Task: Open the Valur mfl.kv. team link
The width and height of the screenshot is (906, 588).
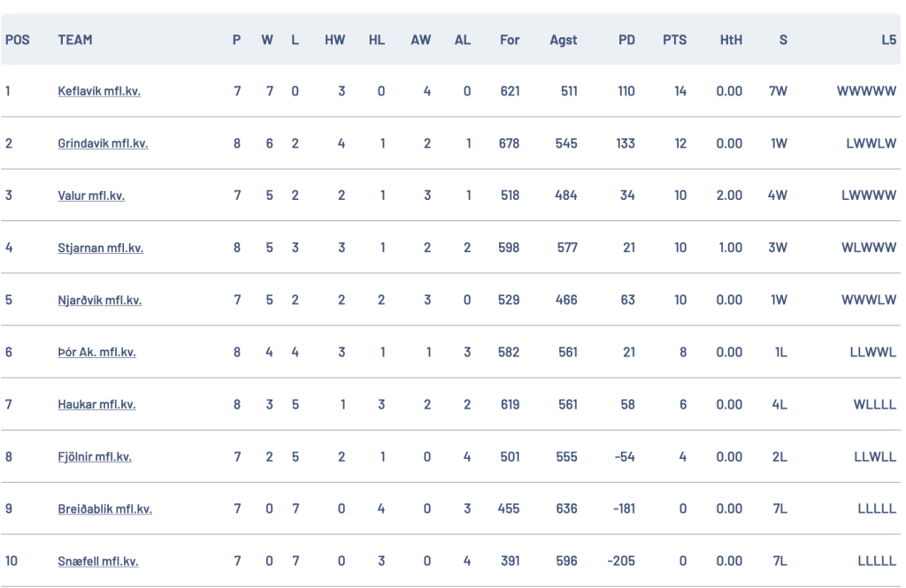Action: [x=91, y=195]
